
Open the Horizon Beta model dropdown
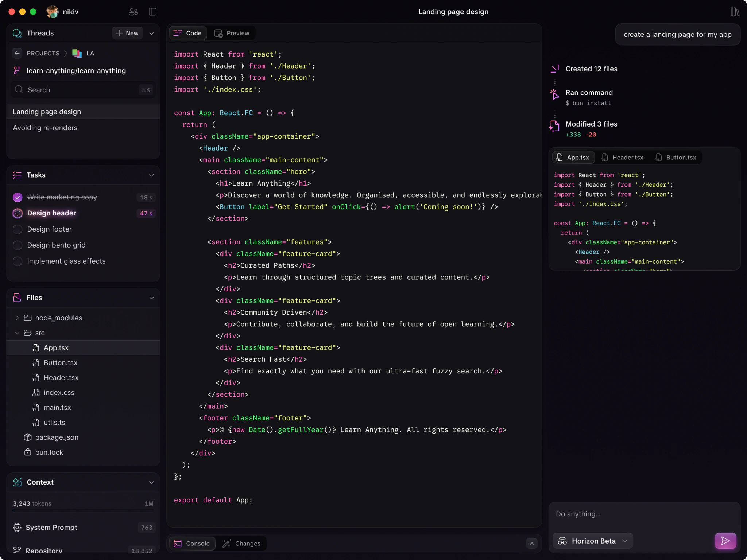[593, 541]
